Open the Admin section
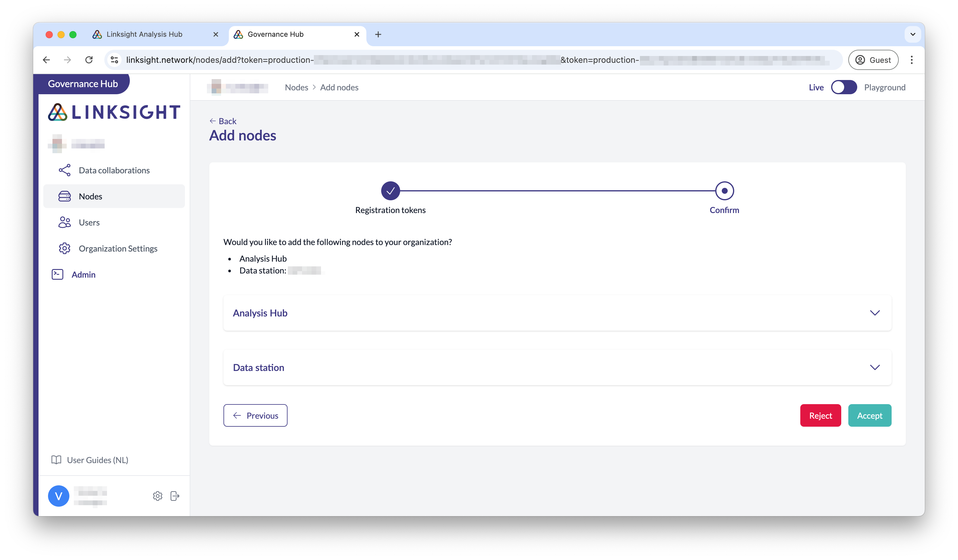Image resolution: width=958 pixels, height=560 pixels. (x=83, y=274)
